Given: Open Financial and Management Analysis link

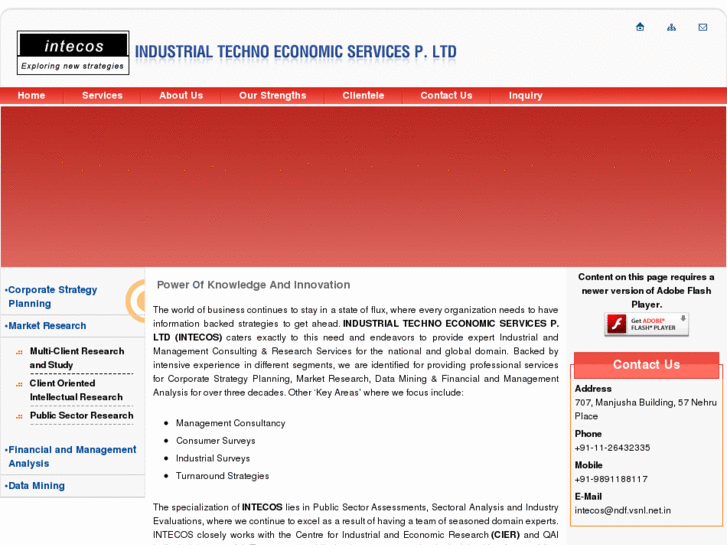Looking at the screenshot, I should click(x=70, y=456).
